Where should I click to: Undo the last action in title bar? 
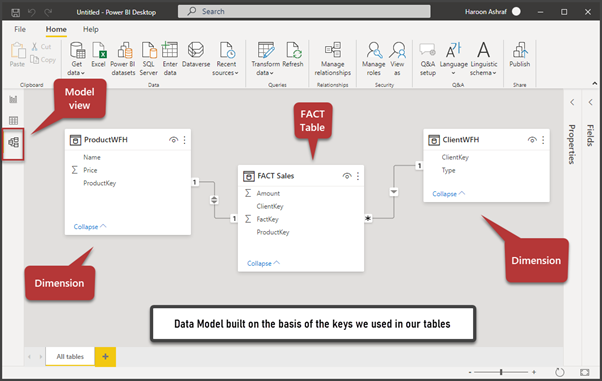(32, 12)
